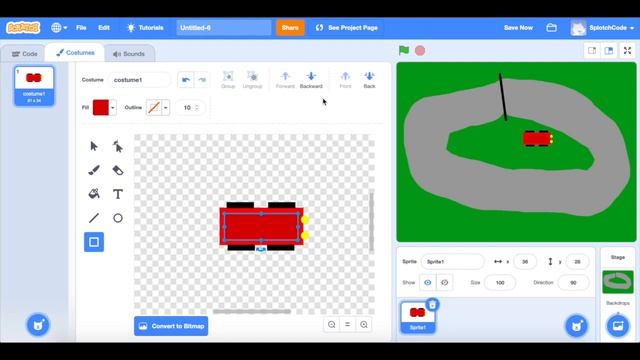Screen dimensions: 640x360
Task: Delete Sprite1 with trash icon
Action: (x=432, y=304)
